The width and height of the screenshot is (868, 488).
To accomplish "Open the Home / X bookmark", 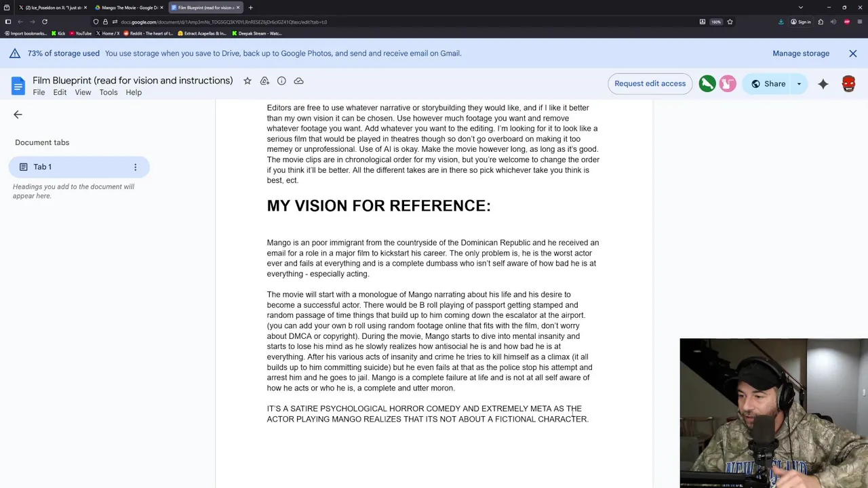I will (108, 33).
